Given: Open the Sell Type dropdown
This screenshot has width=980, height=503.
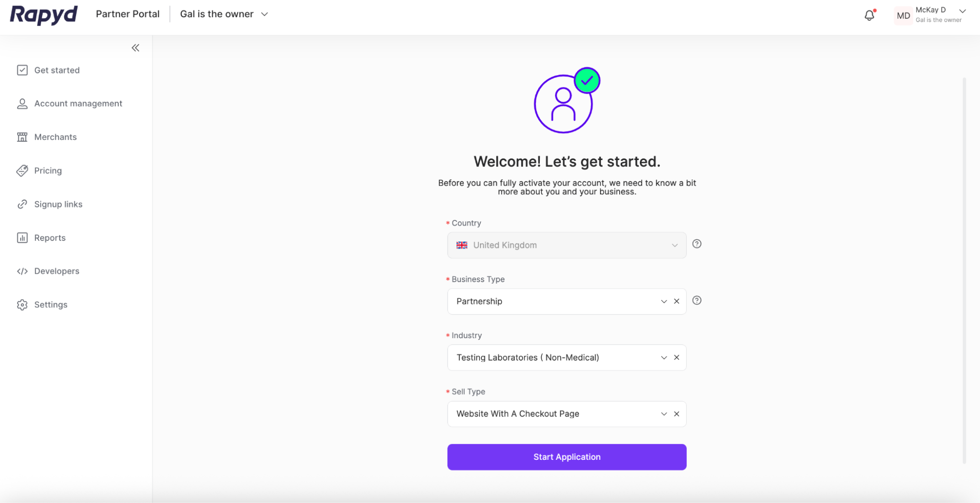Looking at the screenshot, I should (x=664, y=414).
